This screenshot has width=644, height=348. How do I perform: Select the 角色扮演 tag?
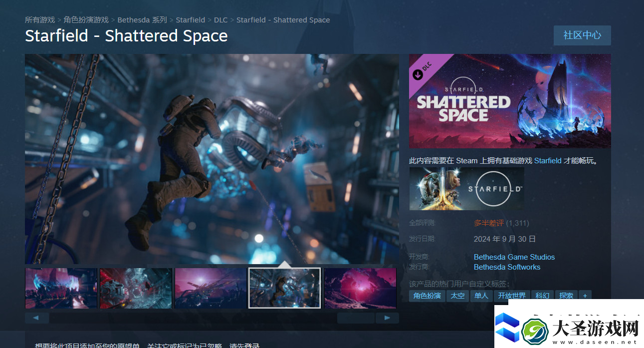pos(427,296)
